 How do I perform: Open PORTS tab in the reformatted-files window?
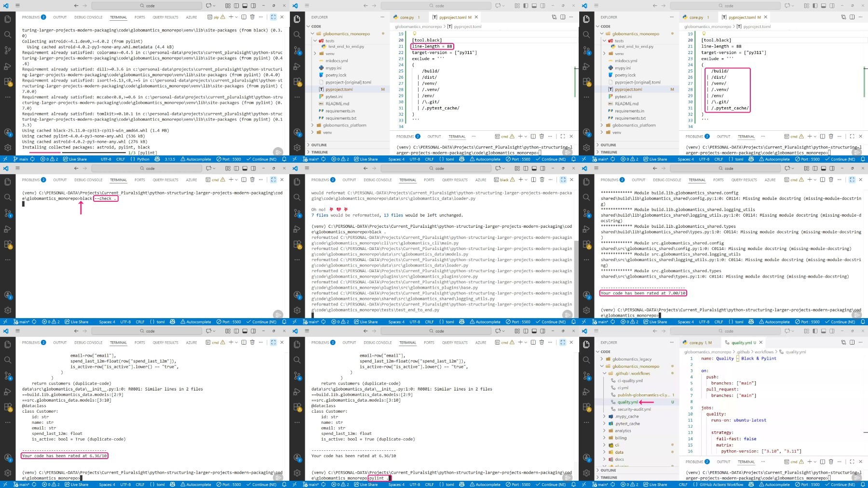click(429, 180)
